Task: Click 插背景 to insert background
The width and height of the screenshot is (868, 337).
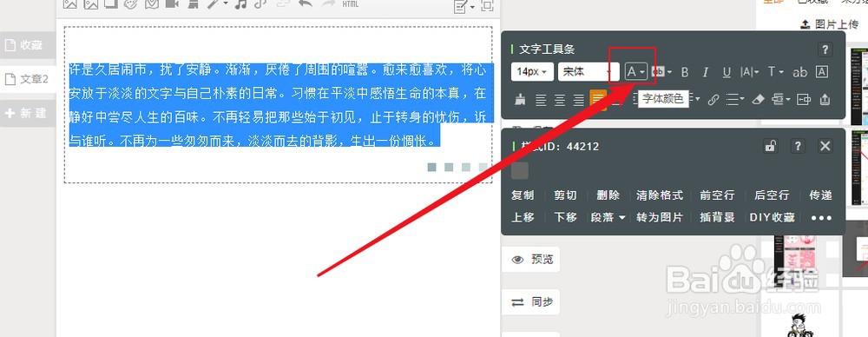Action: click(x=718, y=217)
